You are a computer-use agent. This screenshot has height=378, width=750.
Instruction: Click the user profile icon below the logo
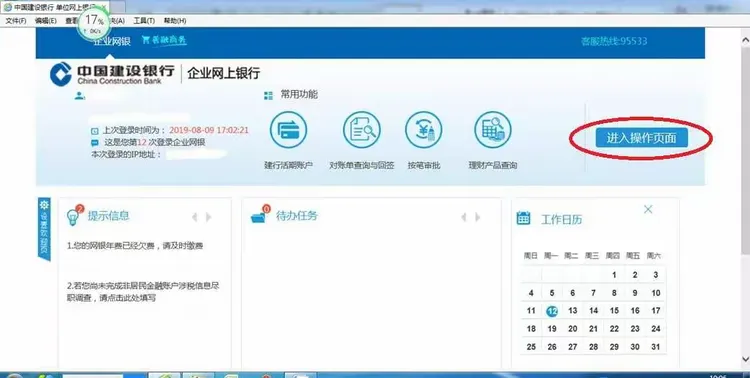(x=79, y=96)
